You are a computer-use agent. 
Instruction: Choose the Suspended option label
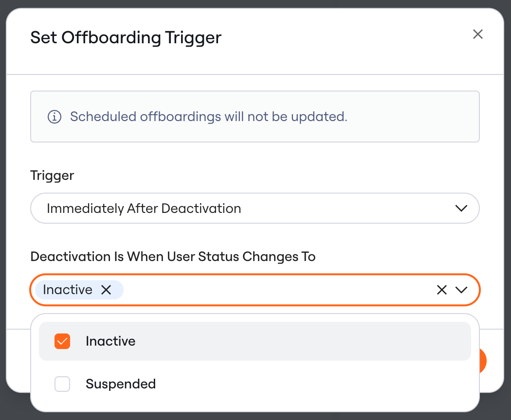(121, 384)
